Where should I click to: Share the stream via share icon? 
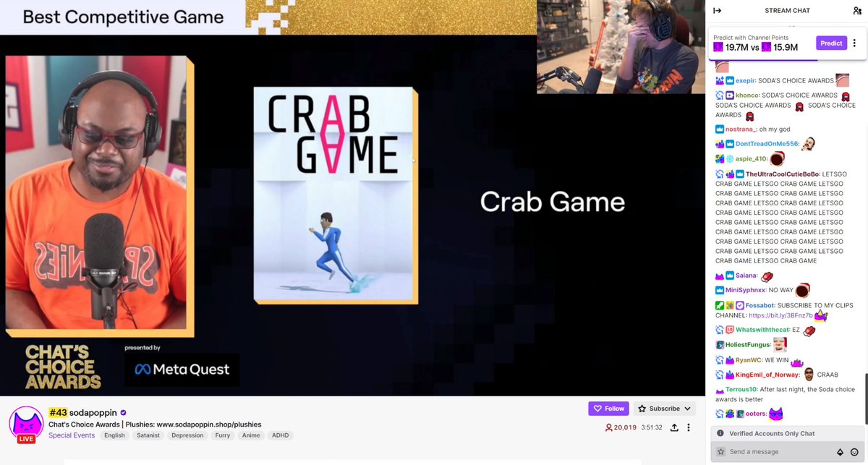[x=674, y=427]
